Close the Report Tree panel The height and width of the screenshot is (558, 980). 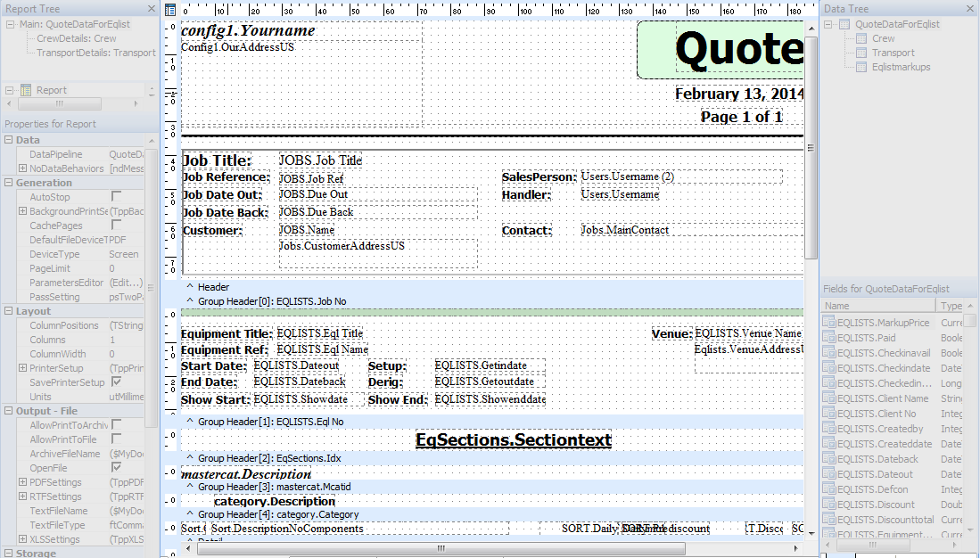click(153, 8)
